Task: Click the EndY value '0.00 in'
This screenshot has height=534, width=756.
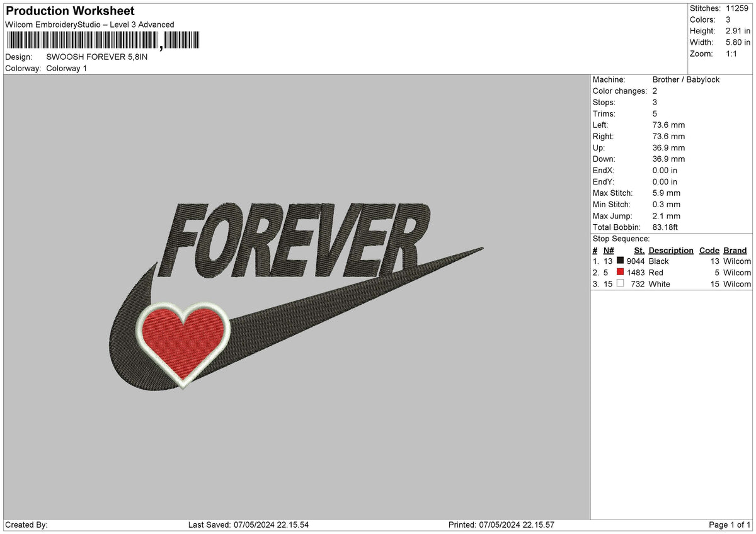Action: click(665, 182)
